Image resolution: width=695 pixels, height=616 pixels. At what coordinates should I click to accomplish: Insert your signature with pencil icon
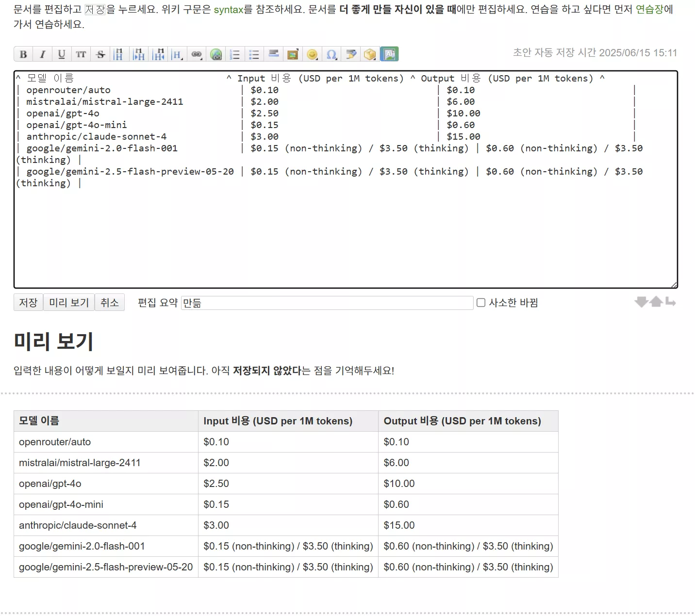(x=351, y=54)
